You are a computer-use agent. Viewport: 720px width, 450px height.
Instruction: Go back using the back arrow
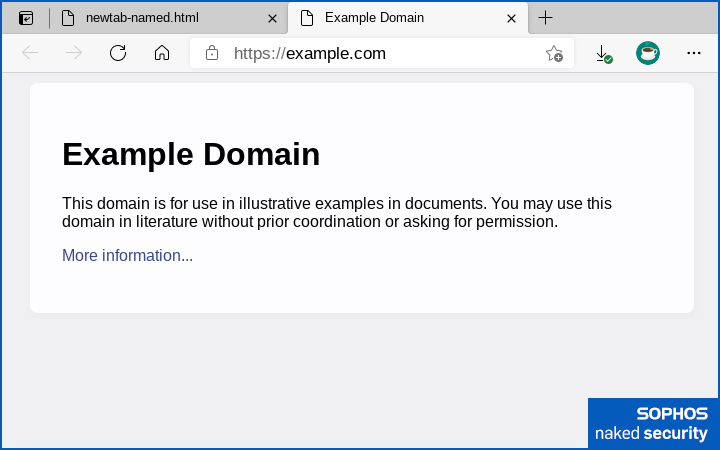tap(30, 54)
